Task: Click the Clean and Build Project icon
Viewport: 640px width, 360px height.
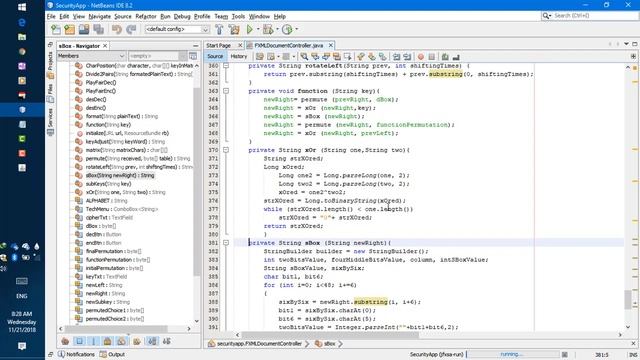Action: point(234,29)
